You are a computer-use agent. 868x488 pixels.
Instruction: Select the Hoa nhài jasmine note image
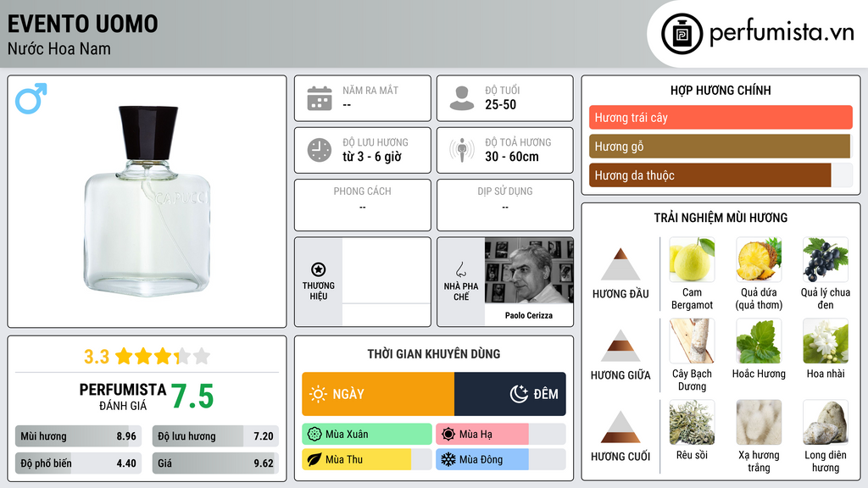[x=826, y=341]
